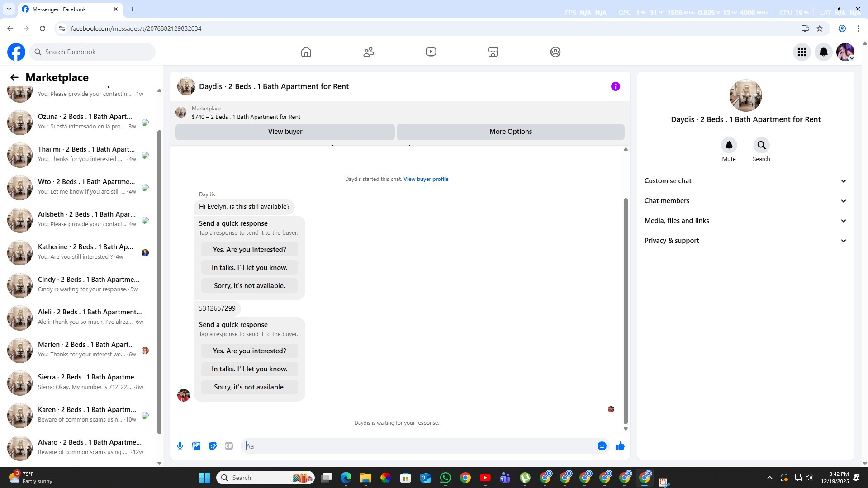
Task: Open YouTube from the taskbar
Action: (x=485, y=478)
